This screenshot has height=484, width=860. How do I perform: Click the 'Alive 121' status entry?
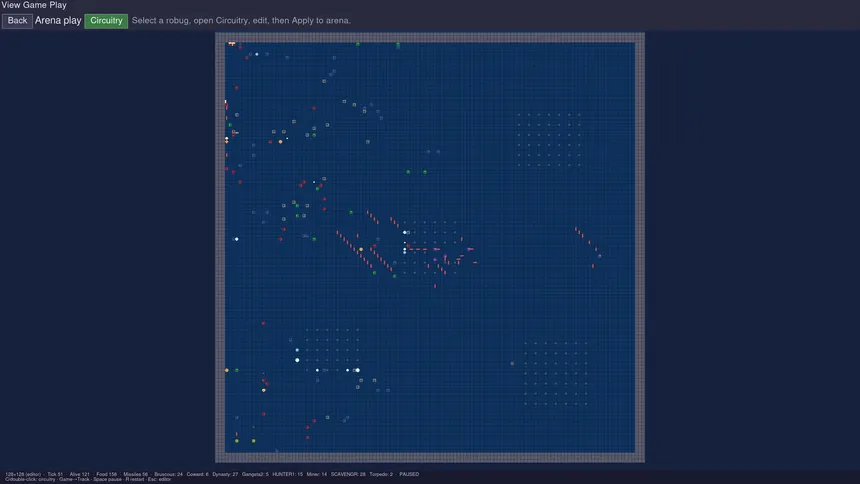[x=80, y=475]
